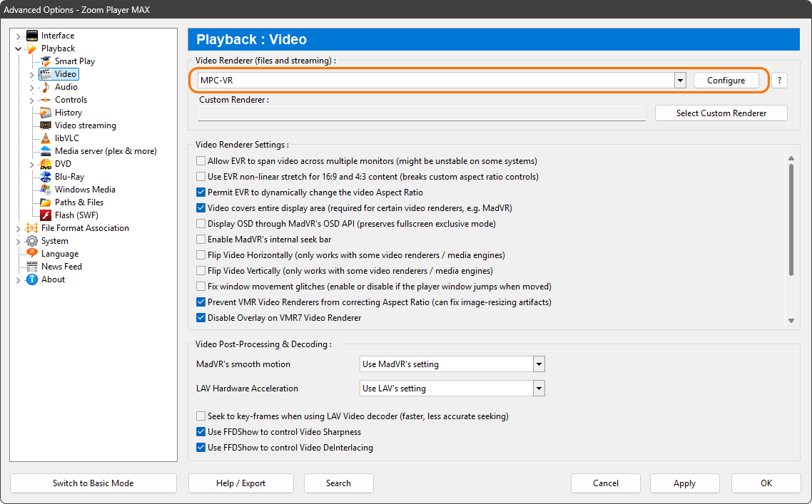Click Cancel button
Screen dimensions: 812x504
tap(605, 483)
